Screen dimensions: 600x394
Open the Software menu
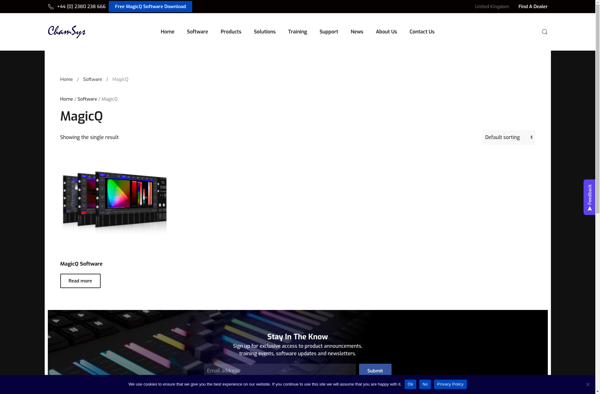pos(197,32)
